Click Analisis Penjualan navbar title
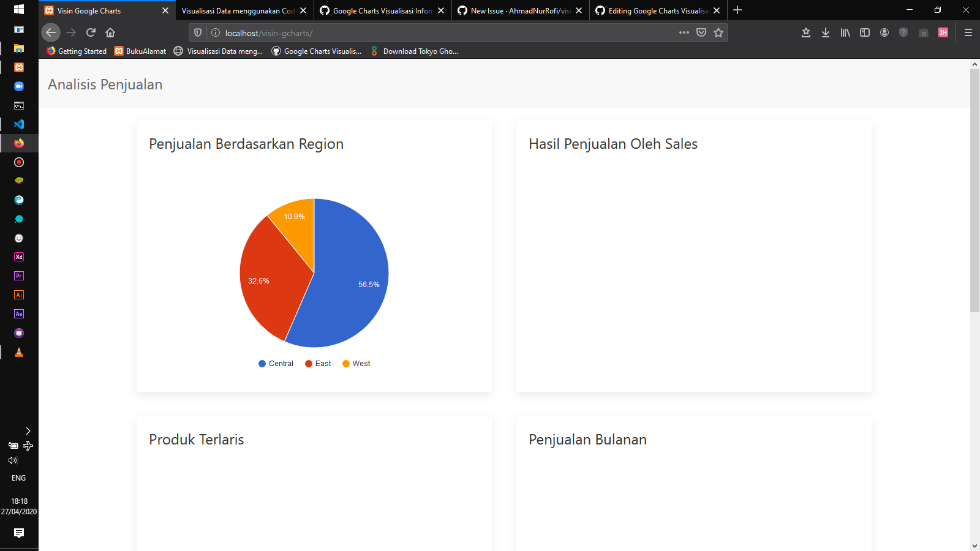Image resolution: width=980 pixels, height=551 pixels. 105,84
